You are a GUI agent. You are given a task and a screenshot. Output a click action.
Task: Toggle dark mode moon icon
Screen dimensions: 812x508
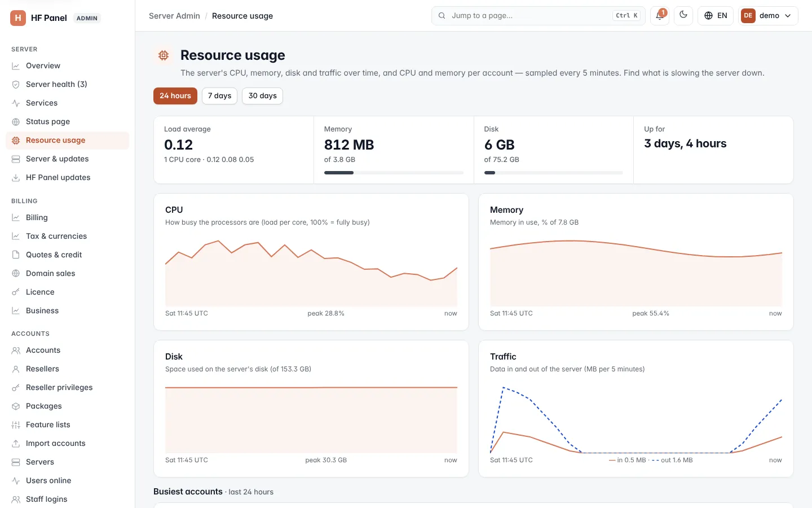pyautogui.click(x=683, y=15)
